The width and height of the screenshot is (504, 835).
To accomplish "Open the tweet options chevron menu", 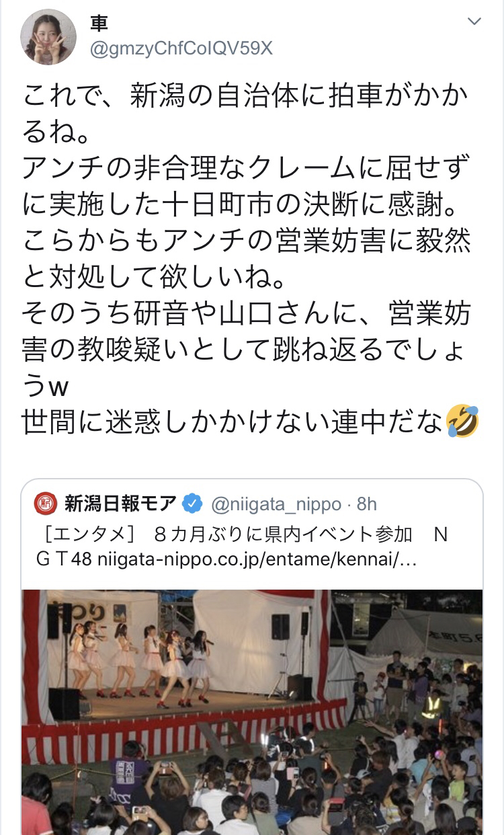I will [x=474, y=22].
